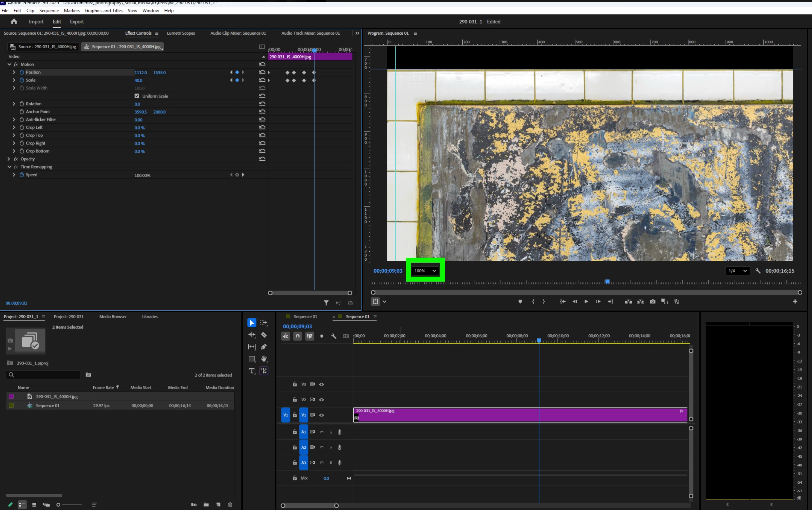Screen dimensions: 812x510
Task: Hide track V2 with eye icon
Action: (321, 399)
